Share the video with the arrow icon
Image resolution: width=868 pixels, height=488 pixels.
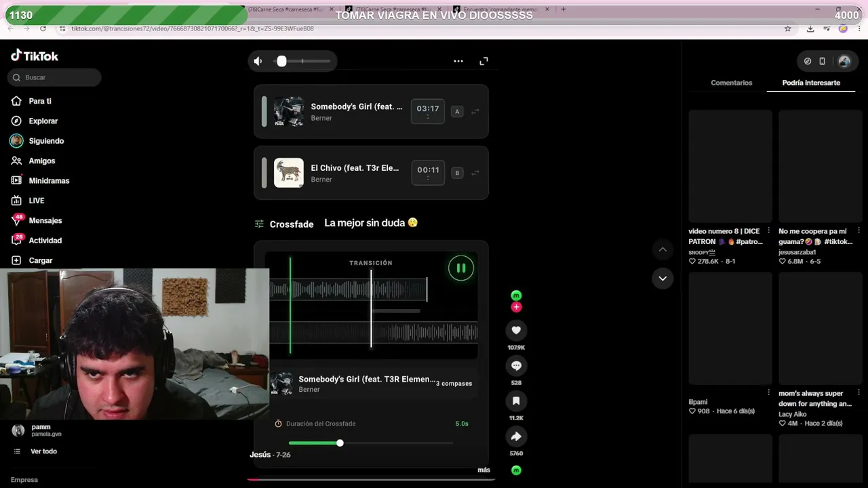point(516,436)
